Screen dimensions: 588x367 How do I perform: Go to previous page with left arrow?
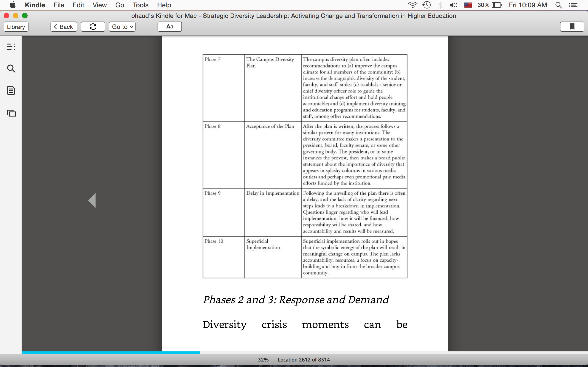(92, 200)
